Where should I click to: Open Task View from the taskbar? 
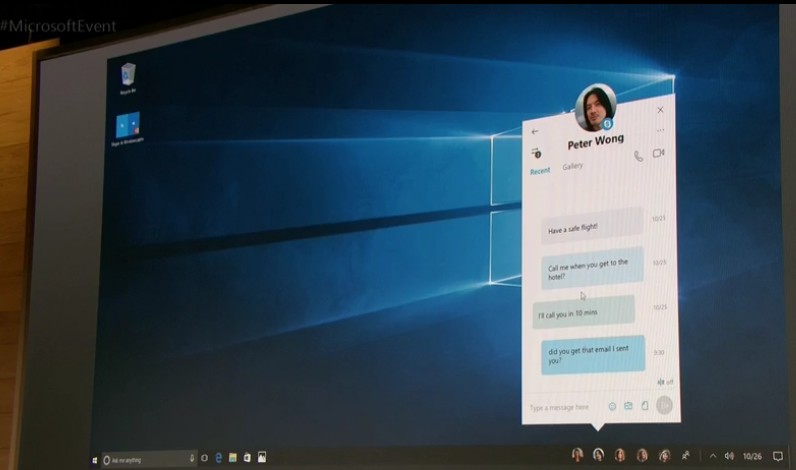(204, 458)
